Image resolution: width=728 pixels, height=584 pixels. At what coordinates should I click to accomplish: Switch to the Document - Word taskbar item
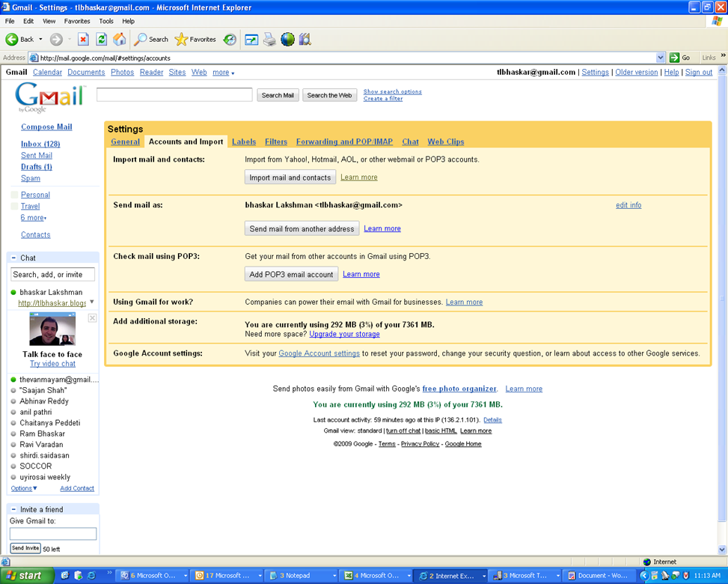[x=599, y=575]
